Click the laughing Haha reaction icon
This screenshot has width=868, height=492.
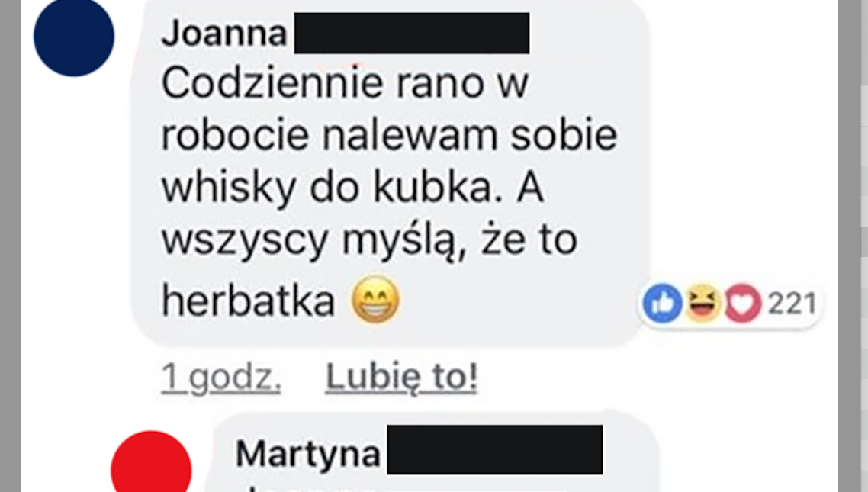tap(703, 303)
